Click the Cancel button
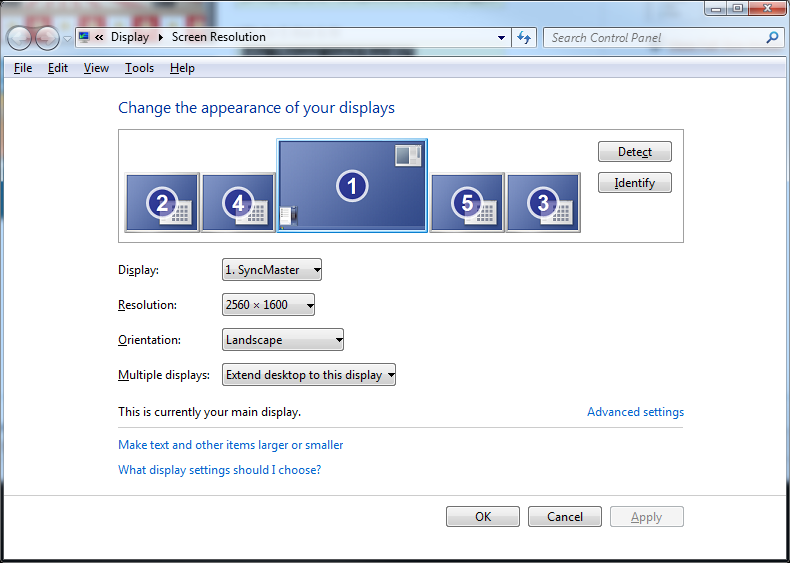The width and height of the screenshot is (790, 563). (564, 517)
